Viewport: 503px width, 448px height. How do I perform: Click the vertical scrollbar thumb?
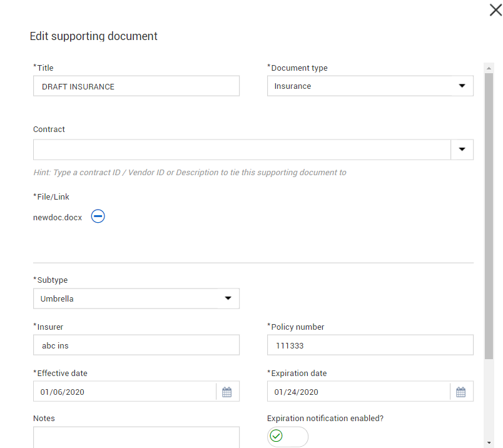(x=489, y=213)
